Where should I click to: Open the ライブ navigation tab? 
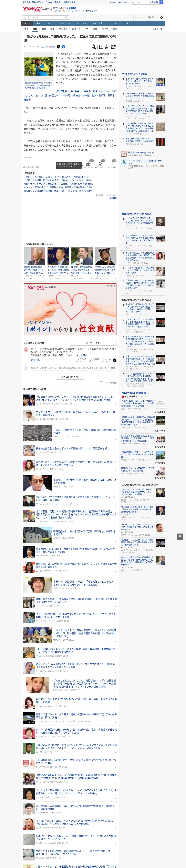pyautogui.click(x=49, y=24)
